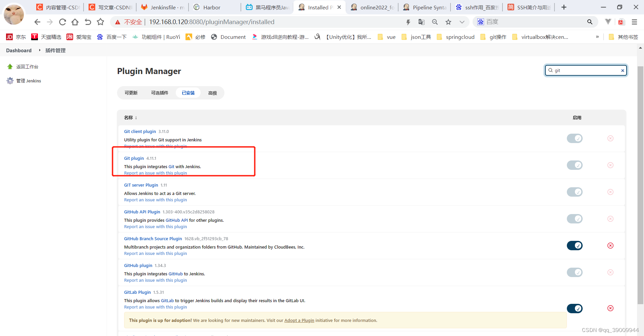This screenshot has width=644, height=336.
Task: Select the 已安装 installed tab
Action: (x=188, y=93)
